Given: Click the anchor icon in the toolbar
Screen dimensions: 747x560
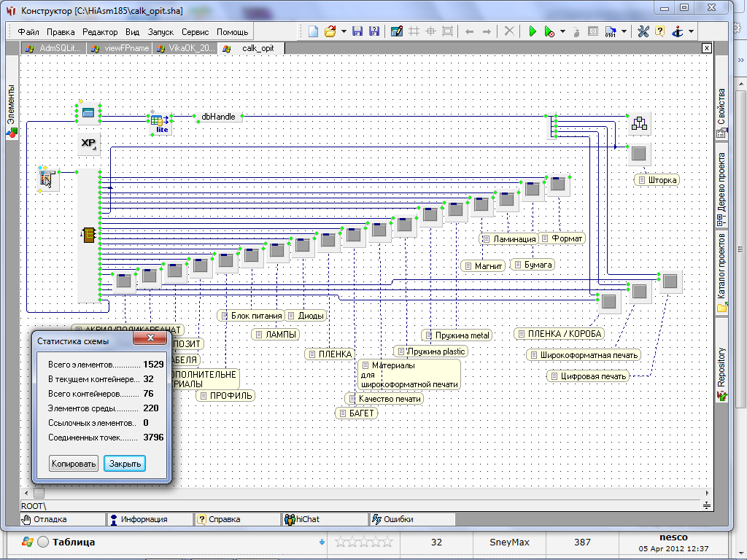Looking at the screenshot, I should click(677, 31).
